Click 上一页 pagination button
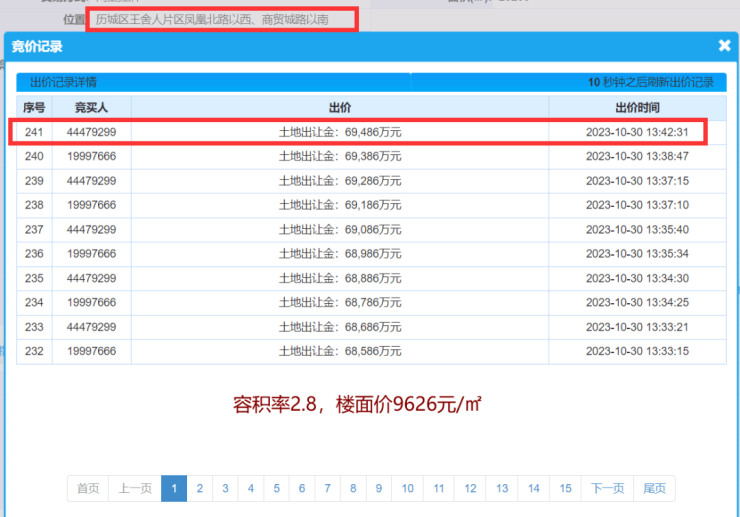Viewport: 740px width, 517px height. (135, 488)
